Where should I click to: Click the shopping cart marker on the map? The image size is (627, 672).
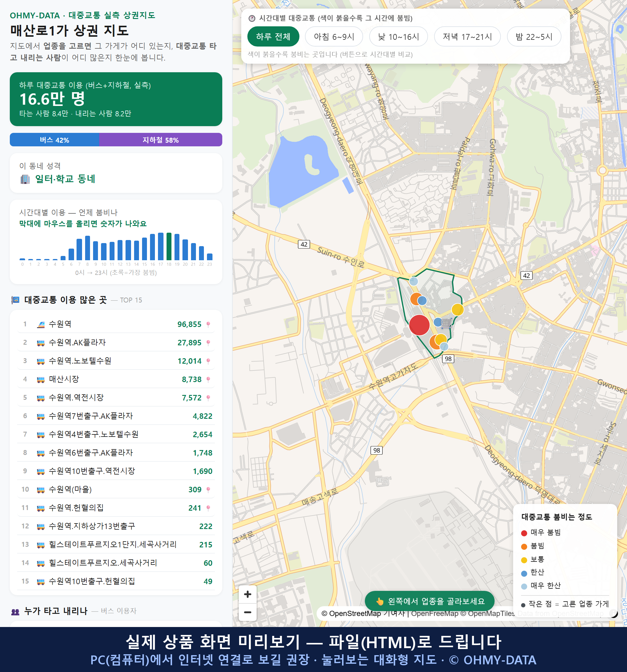pyautogui.click(x=446, y=323)
